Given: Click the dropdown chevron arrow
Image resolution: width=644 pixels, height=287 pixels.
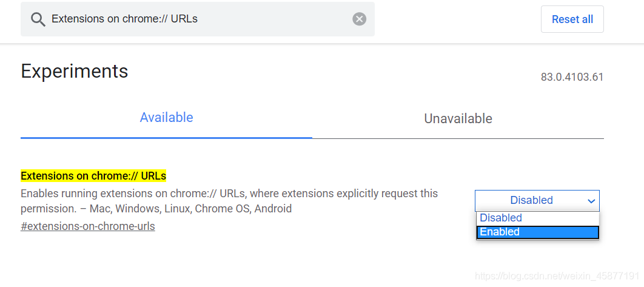Looking at the screenshot, I should pos(591,201).
